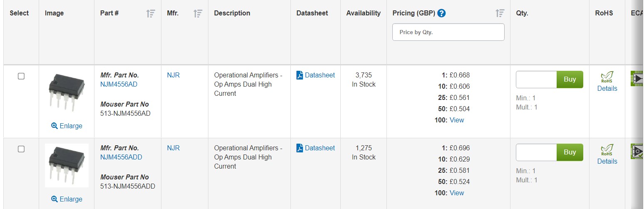Open the Pricing (GBP) help icon

pos(442,13)
